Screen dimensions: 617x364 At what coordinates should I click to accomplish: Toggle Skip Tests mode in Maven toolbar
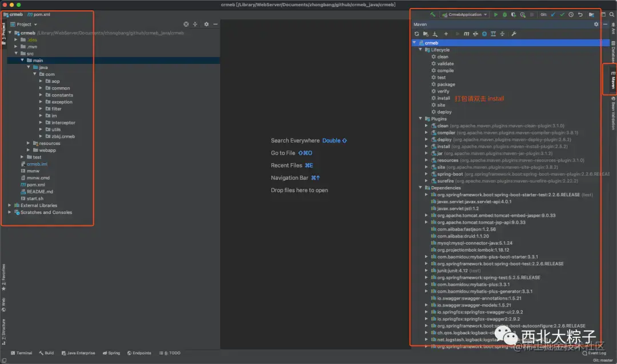484,34
